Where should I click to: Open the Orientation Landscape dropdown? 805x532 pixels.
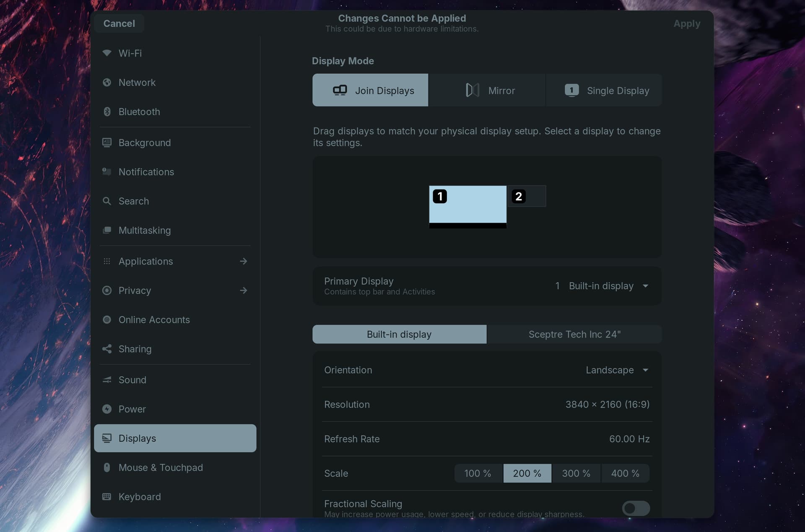point(617,370)
